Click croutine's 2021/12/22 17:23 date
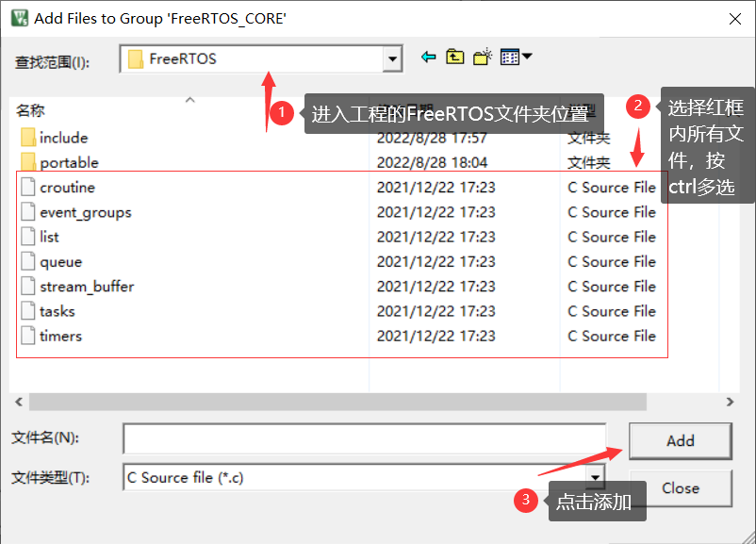756x544 pixels. pyautogui.click(x=436, y=187)
